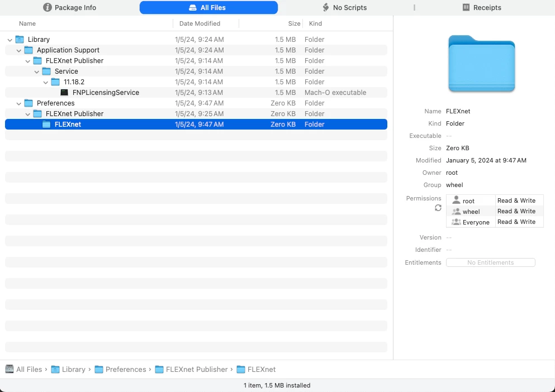The height and width of the screenshot is (392, 555).
Task: Select the FNPLicensingService file
Action: [x=196, y=92]
